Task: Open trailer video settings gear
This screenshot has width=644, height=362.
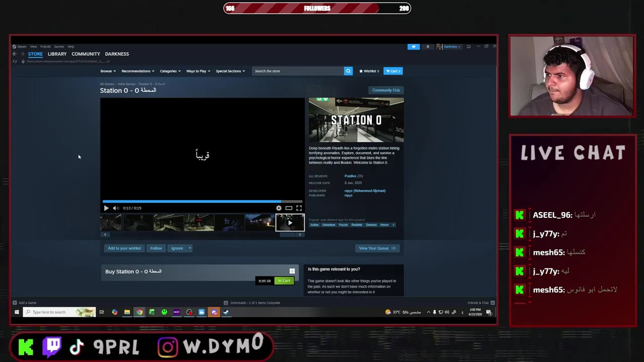Action: point(279,208)
